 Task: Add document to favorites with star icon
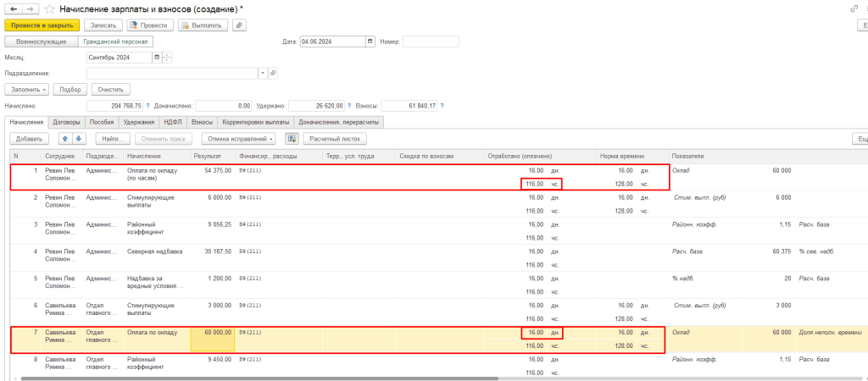tap(49, 8)
